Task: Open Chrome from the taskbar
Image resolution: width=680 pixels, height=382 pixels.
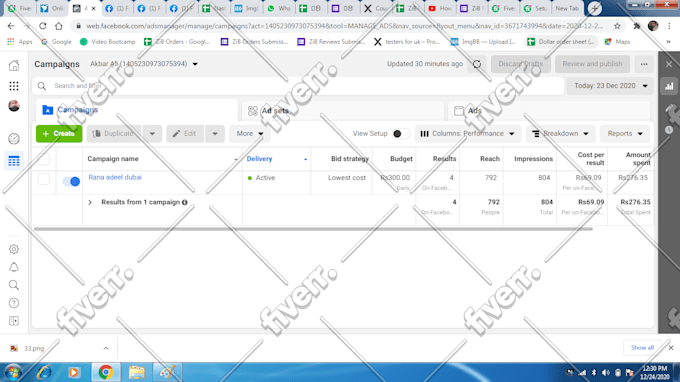Action: coord(105,372)
